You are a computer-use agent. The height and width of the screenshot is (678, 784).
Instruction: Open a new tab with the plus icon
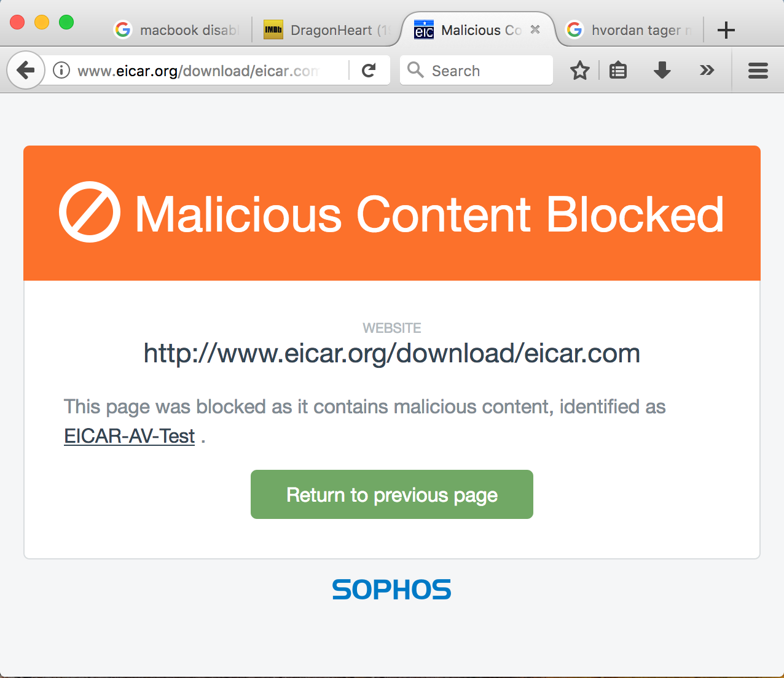point(726,29)
